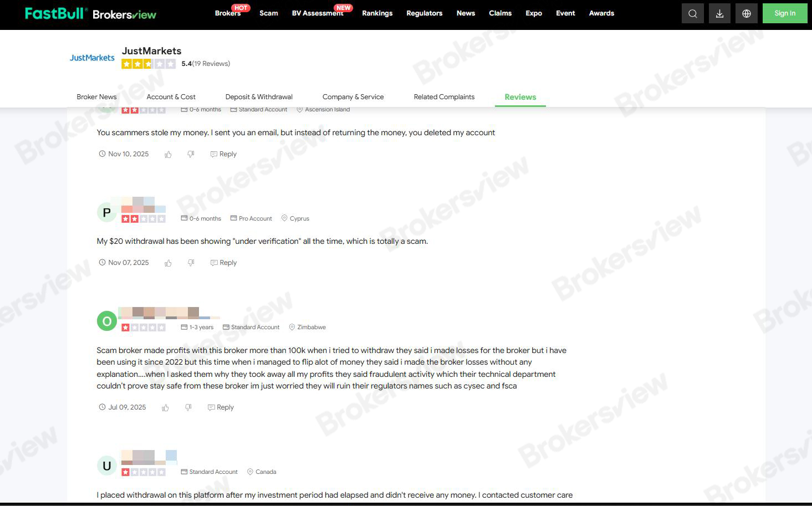The height and width of the screenshot is (506, 812).
Task: Click avatar of reviewer O
Action: (x=107, y=321)
